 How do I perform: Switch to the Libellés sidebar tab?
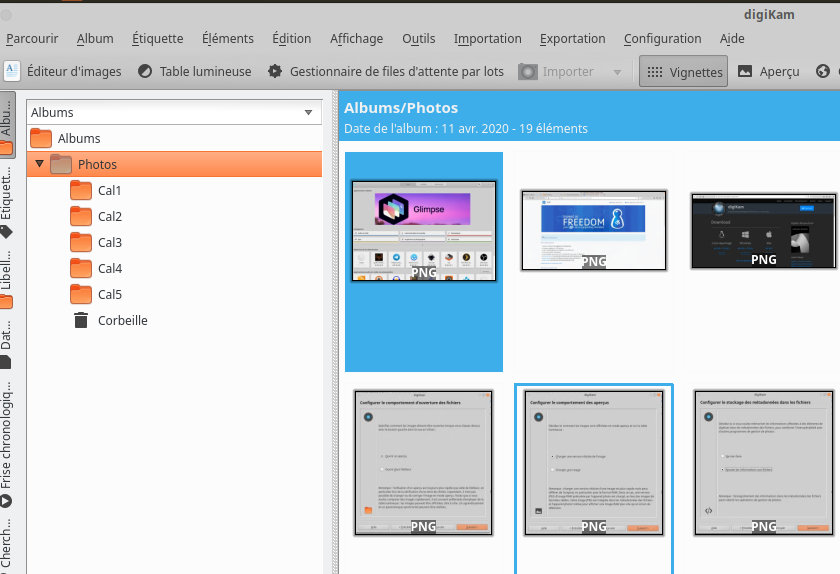(x=6, y=278)
